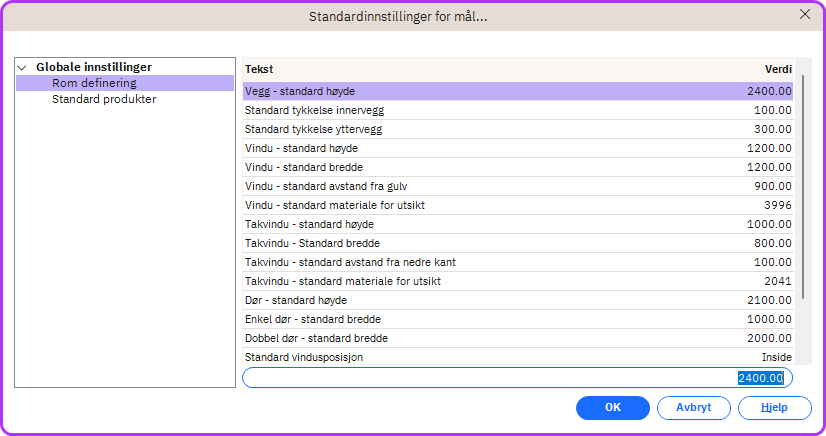Select Takvindu - standard høyde row
This screenshot has width=826, height=436.
coord(518,224)
